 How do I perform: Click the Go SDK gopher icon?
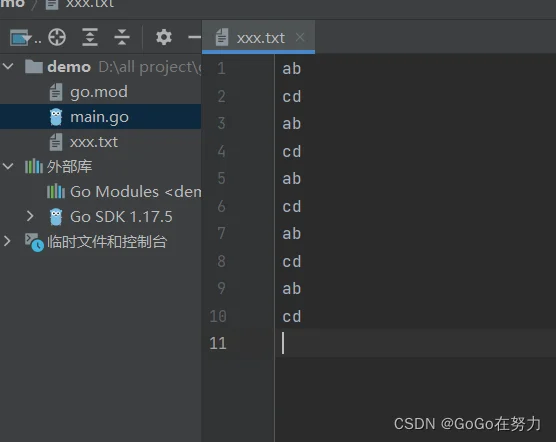[x=56, y=217]
